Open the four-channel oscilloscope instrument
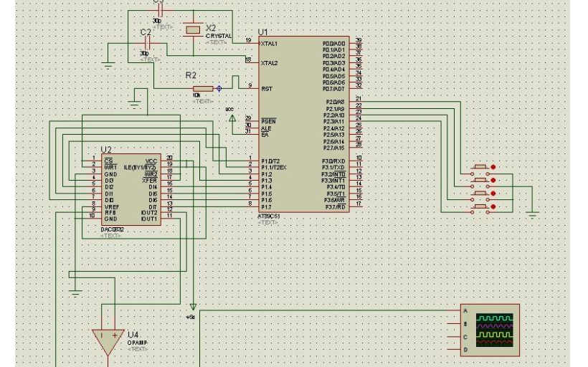Viewport: 588px width, 367px height. [490, 329]
